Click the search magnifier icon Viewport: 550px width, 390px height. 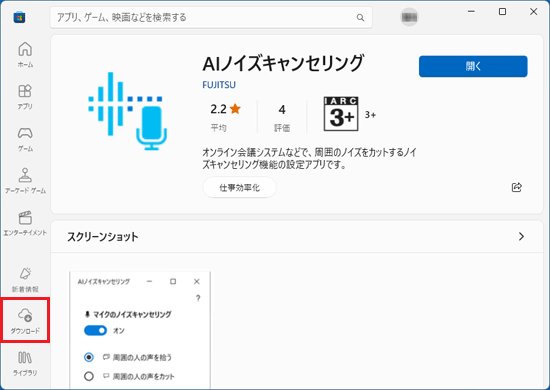[x=360, y=17]
